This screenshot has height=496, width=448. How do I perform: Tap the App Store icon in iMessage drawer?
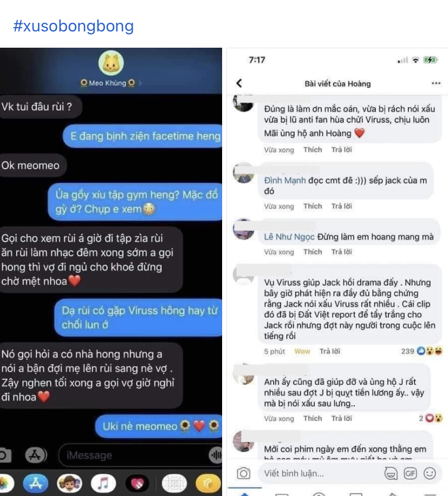pos(35,484)
